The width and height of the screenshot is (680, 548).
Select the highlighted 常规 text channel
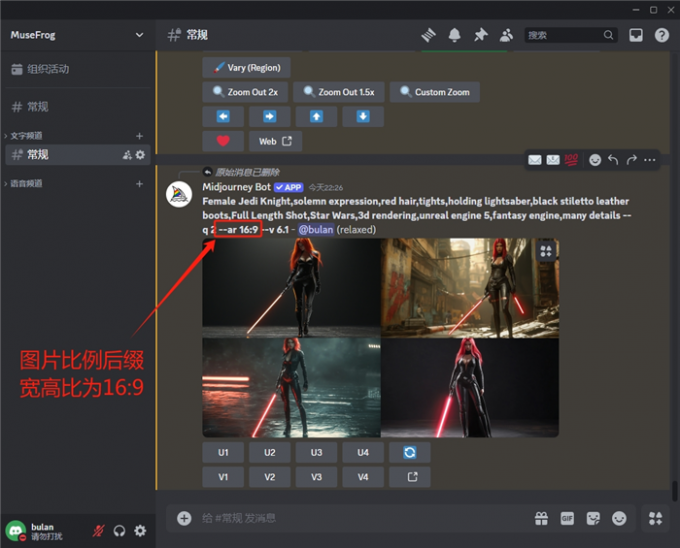[x=77, y=155]
